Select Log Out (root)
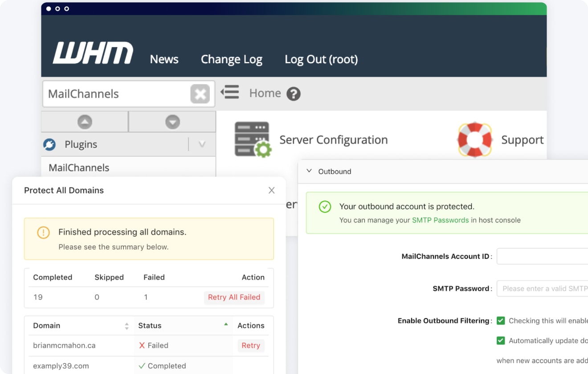The width and height of the screenshot is (588, 374). 321,59
